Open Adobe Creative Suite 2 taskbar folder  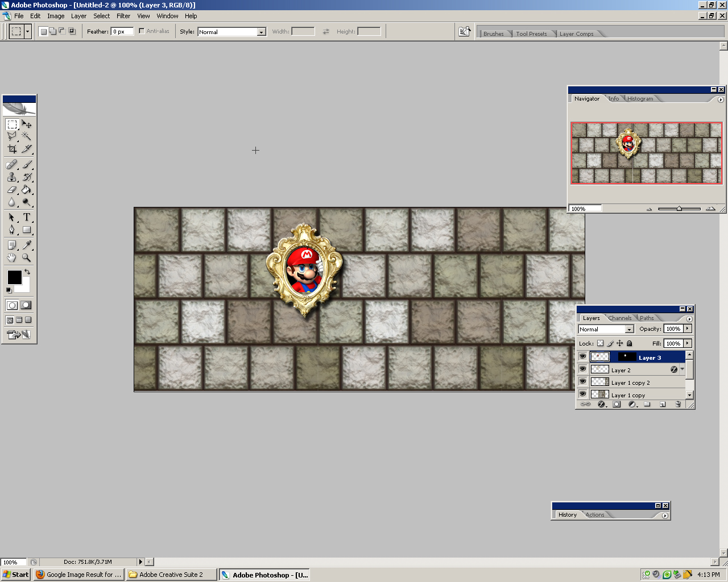point(172,575)
